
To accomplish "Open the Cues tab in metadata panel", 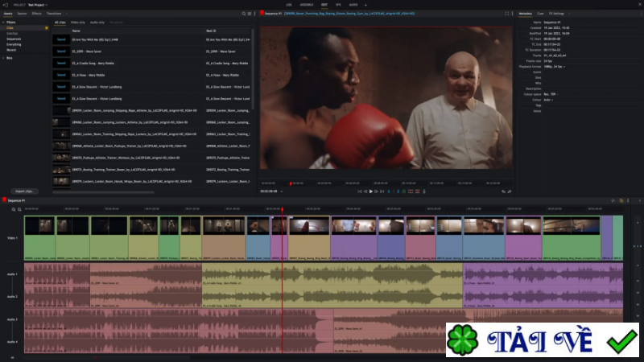I will click(x=540, y=14).
